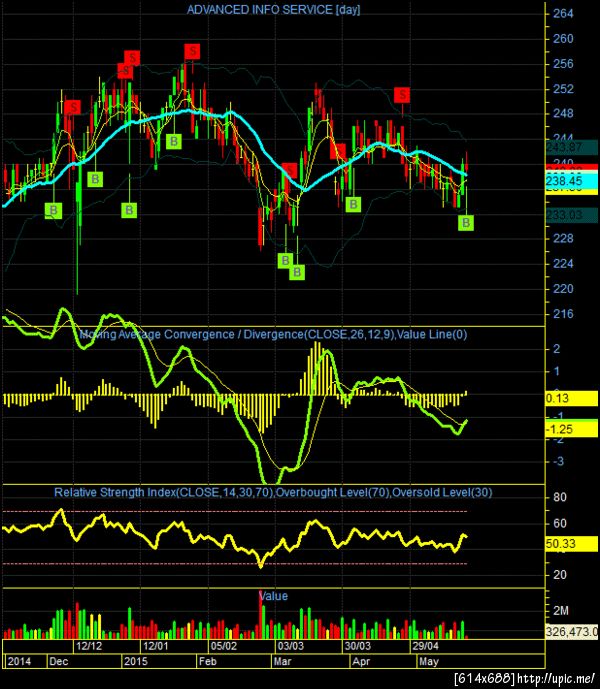Viewport: 600px width, 689px height.
Task: Click the 29/04 date label
Action: 425,646
